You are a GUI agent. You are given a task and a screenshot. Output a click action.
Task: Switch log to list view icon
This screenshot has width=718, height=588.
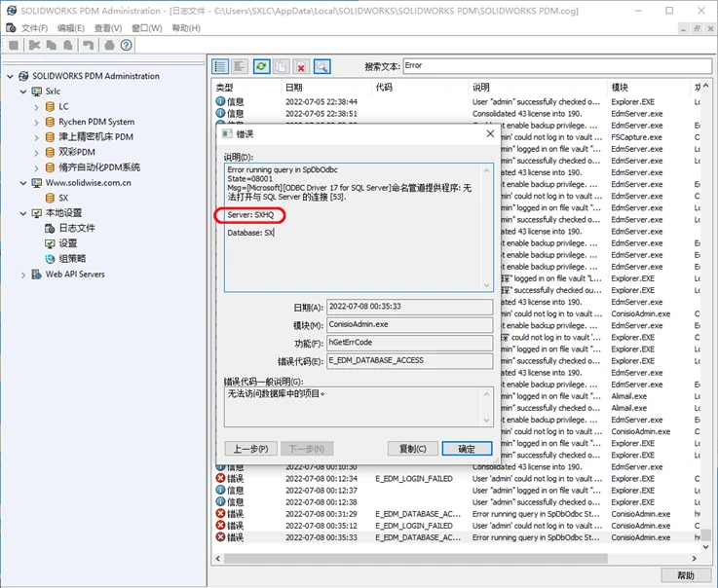pyautogui.click(x=220, y=66)
